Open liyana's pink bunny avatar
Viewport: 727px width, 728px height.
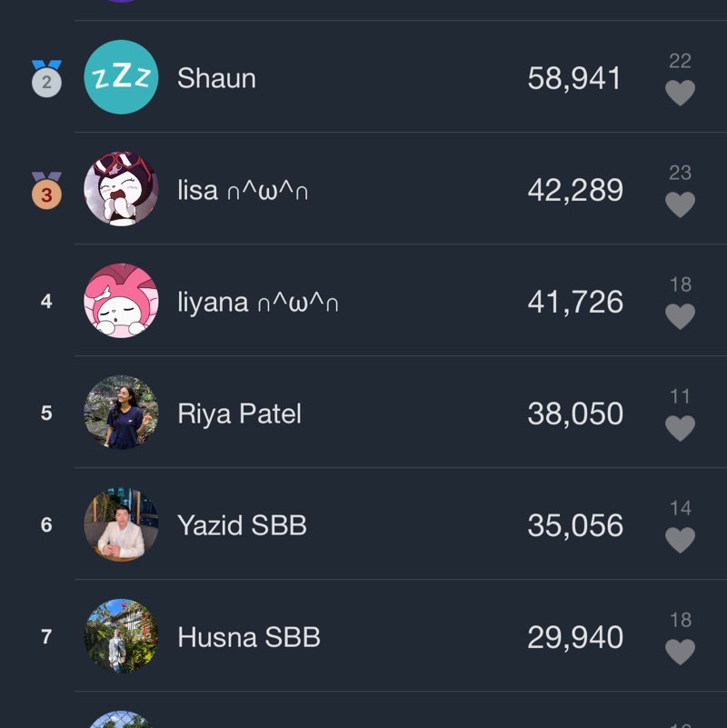pyautogui.click(x=121, y=301)
